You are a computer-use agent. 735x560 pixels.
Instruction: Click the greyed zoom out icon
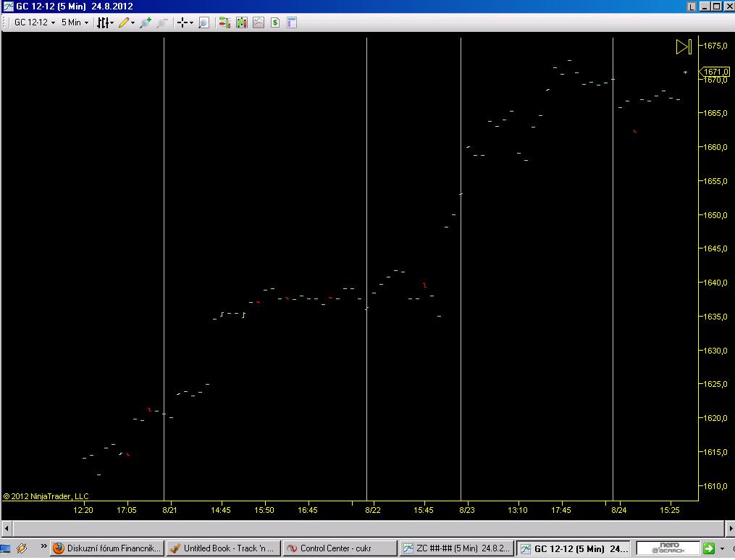162,22
